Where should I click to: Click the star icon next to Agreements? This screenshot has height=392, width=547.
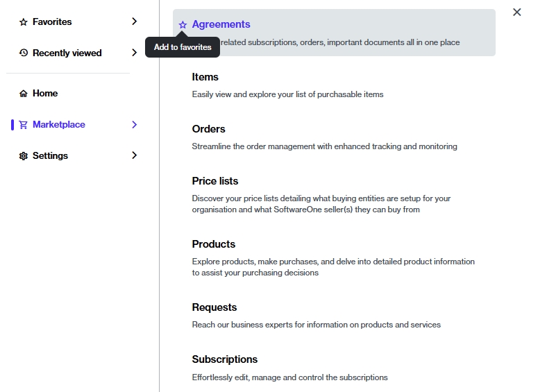183,25
